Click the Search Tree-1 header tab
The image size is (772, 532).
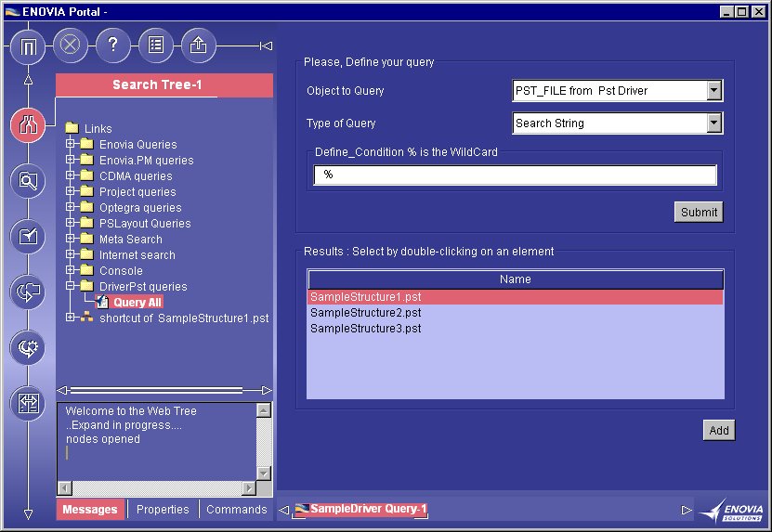[164, 84]
